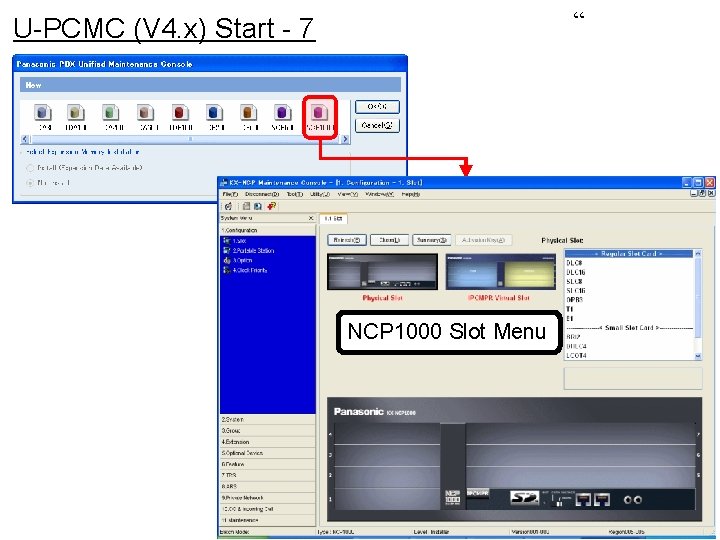Image resolution: width=720 pixels, height=540 pixels.
Task: Click the NCP 1000 label on the chassis
Action: [x=453, y=498]
